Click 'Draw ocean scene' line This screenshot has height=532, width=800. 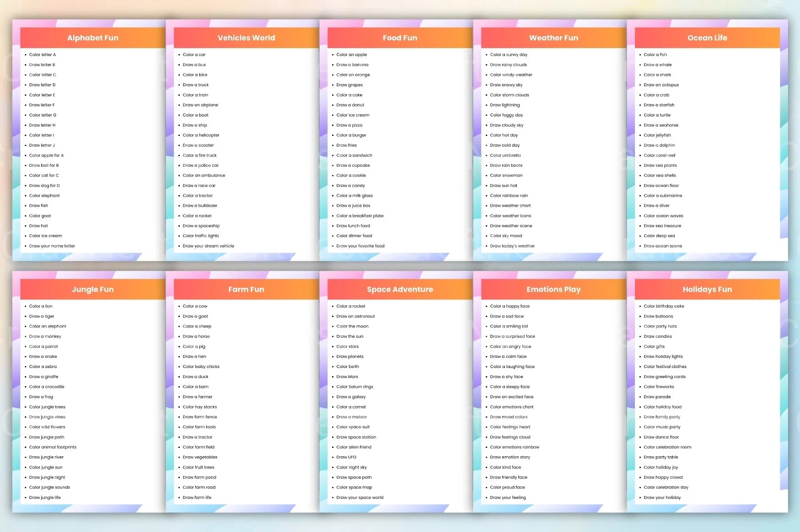[663, 246]
